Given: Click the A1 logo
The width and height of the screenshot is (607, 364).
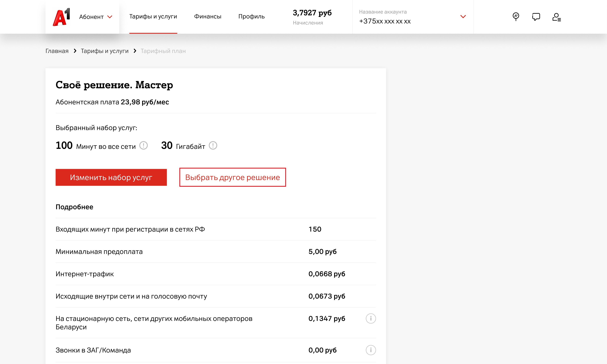Looking at the screenshot, I should click(61, 17).
